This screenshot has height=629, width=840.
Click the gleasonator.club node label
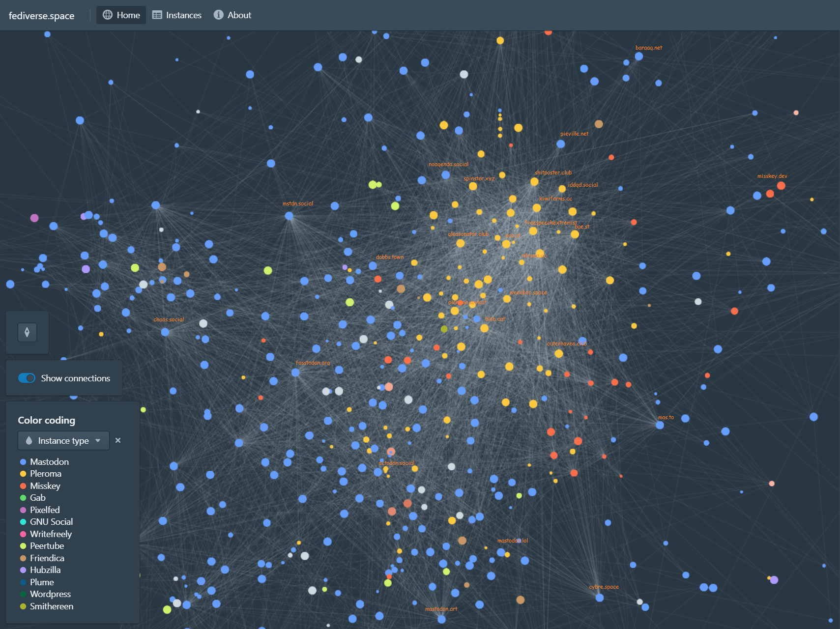point(468,234)
